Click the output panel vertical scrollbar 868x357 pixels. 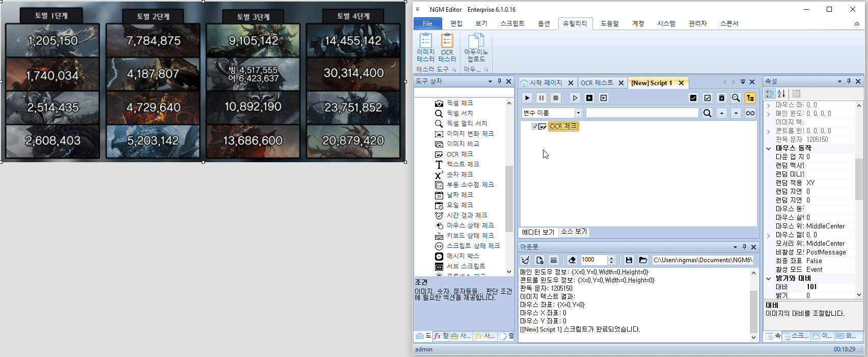[x=753, y=305]
